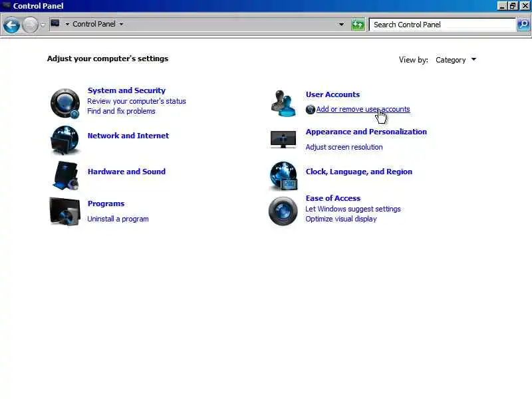Click the Control Panel icon in address bar
532x399 pixels.
pyautogui.click(x=55, y=23)
